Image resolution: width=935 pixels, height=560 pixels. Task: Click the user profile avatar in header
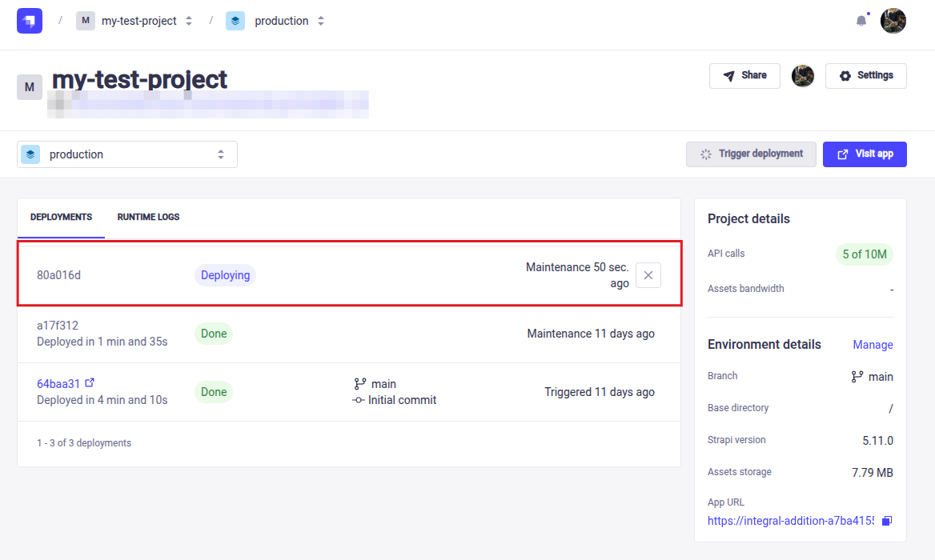pos(893,21)
